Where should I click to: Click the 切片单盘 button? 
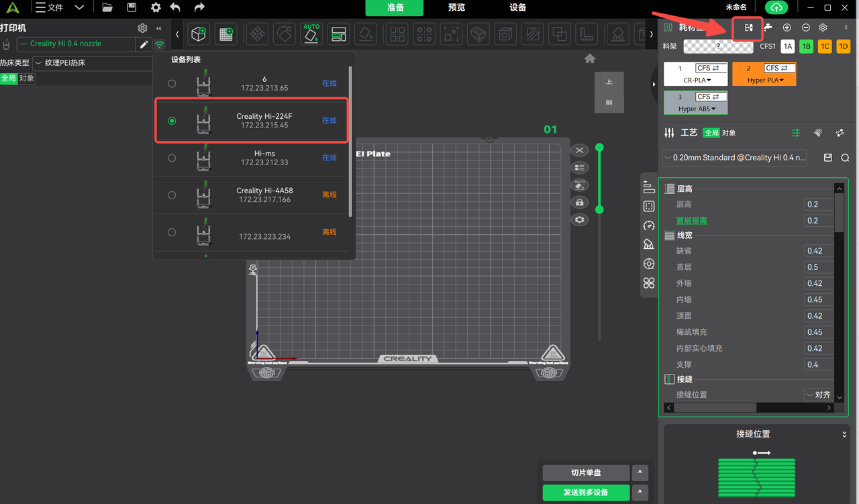click(586, 473)
